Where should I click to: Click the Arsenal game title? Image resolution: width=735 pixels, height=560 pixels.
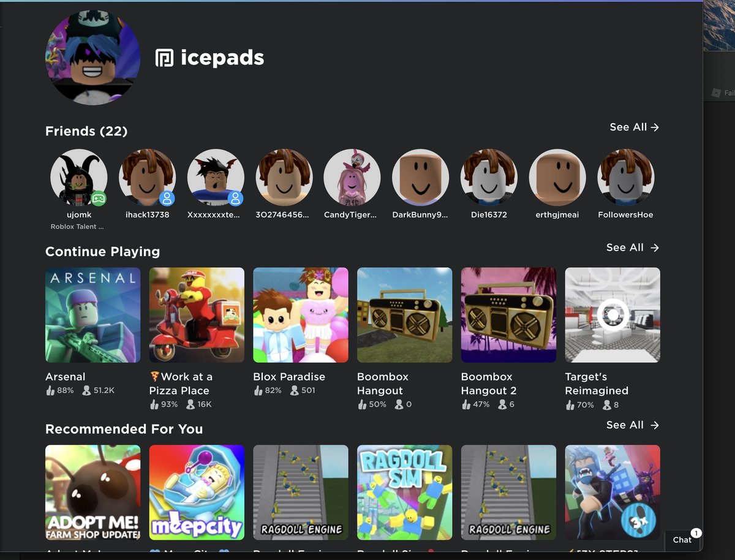[x=66, y=377]
